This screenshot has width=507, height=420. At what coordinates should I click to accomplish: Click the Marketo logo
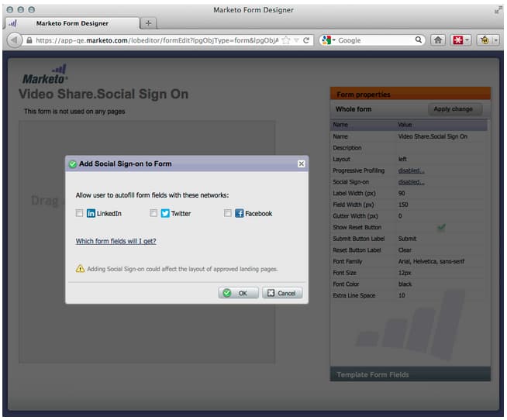45,74
